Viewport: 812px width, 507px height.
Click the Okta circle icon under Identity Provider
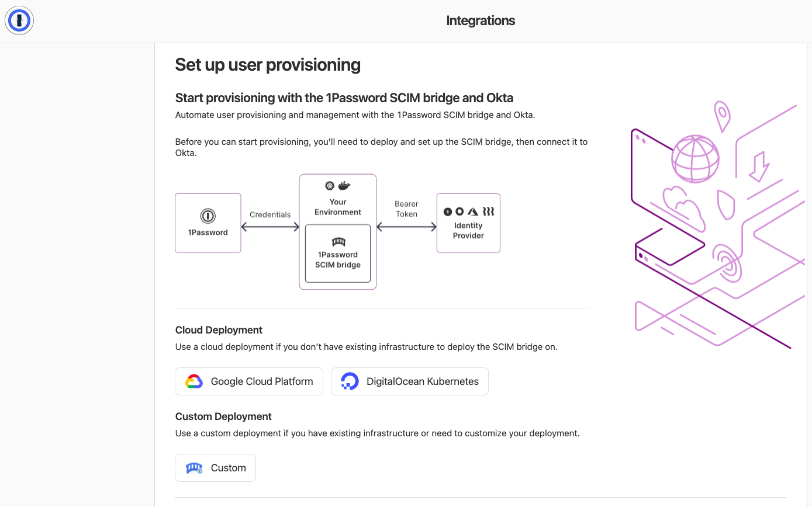459,211
